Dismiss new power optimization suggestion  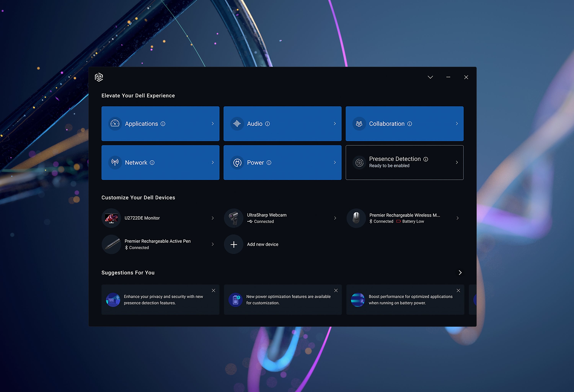coord(336,290)
